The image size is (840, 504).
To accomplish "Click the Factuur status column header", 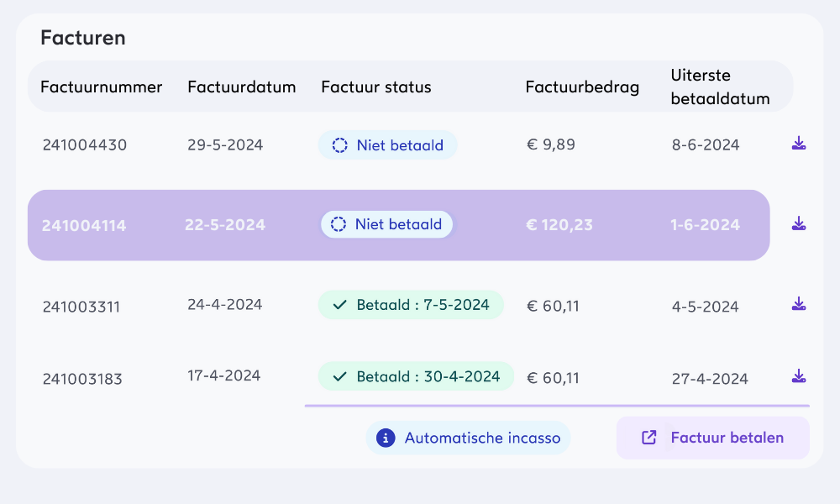I will tap(376, 87).
